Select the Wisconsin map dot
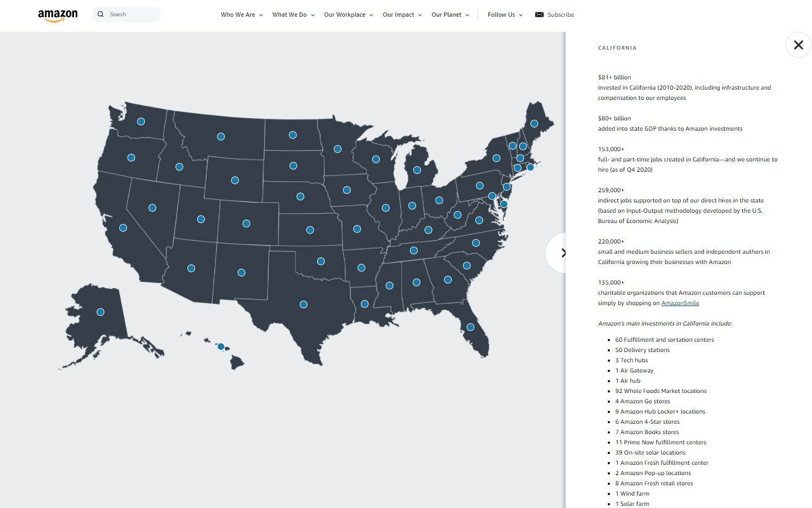 point(376,159)
